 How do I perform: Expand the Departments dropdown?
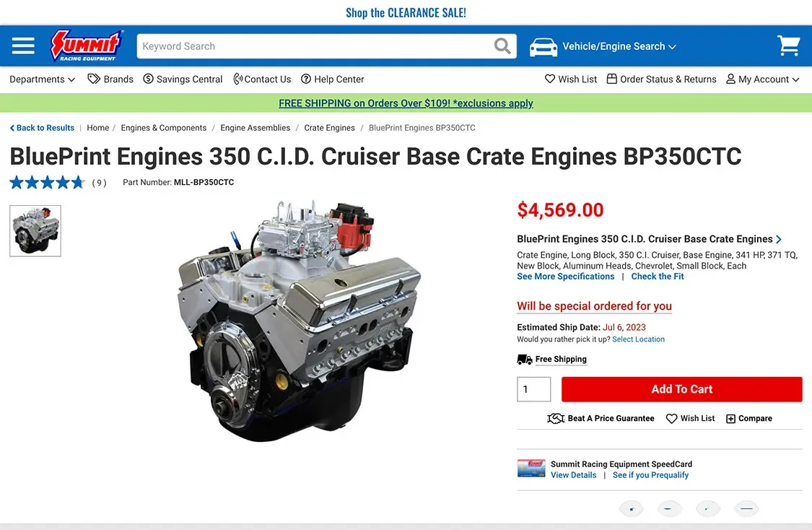tap(43, 79)
